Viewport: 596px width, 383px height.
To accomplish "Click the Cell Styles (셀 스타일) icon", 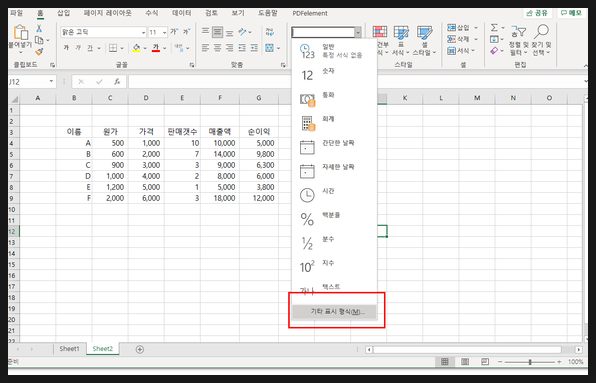I will (424, 33).
